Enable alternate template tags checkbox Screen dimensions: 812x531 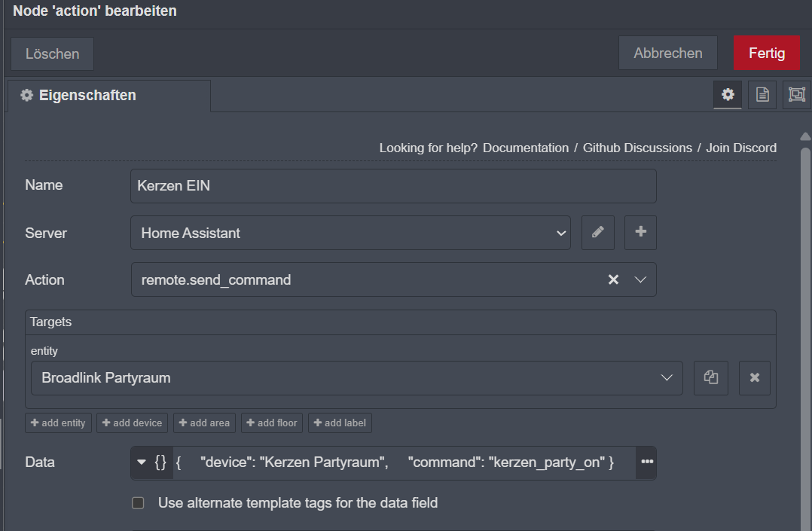[138, 502]
